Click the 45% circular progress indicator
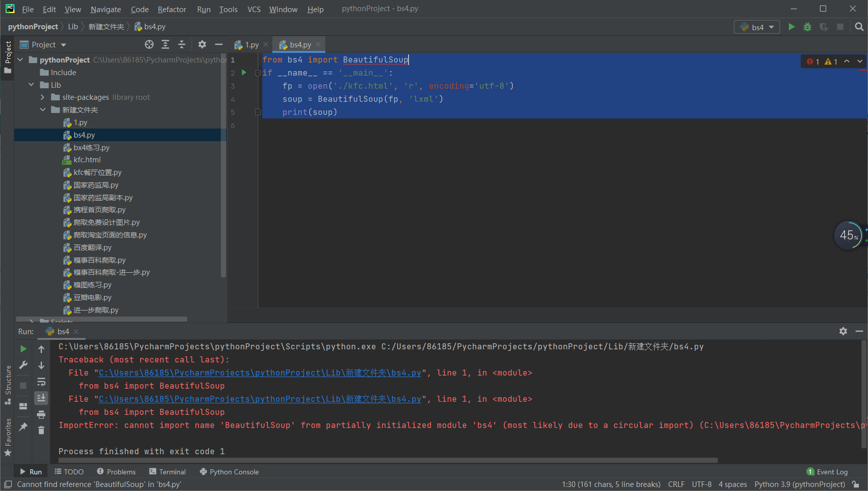Viewport: 868px width, 491px height. pos(848,235)
